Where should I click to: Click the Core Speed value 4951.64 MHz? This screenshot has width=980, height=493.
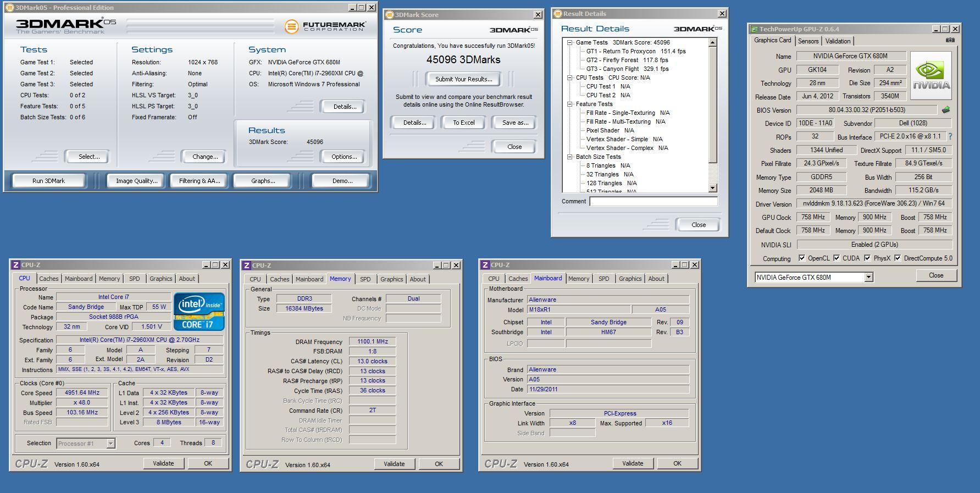tap(82, 392)
